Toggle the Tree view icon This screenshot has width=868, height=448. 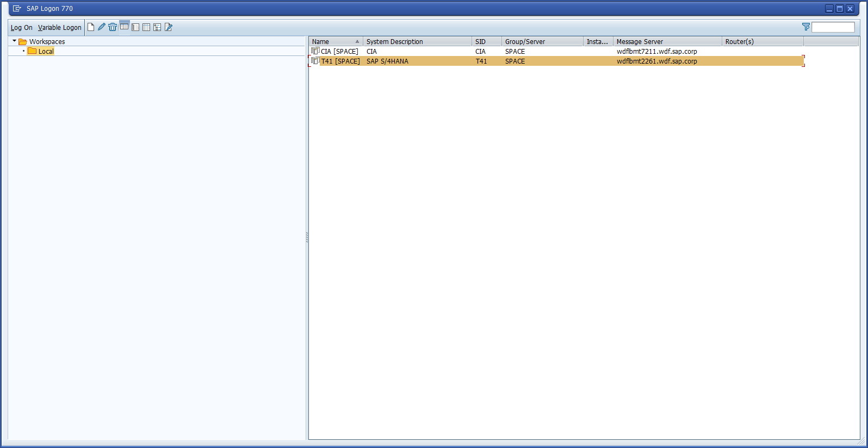pos(157,27)
